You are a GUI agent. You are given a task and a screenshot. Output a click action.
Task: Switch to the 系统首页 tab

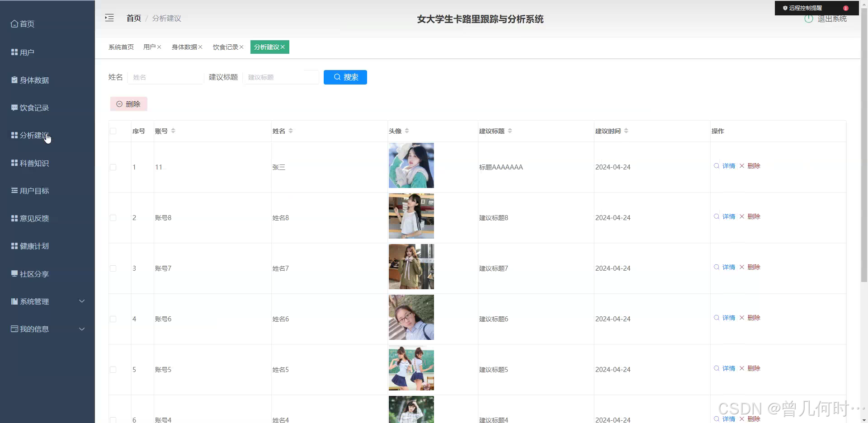coord(121,47)
